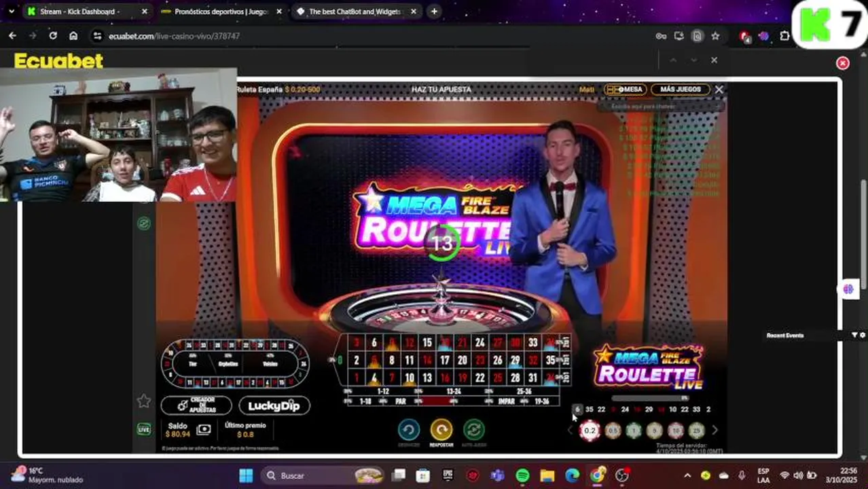Close the Kick Dashboard tab
Screen dimensions: 868x489
pos(144,12)
